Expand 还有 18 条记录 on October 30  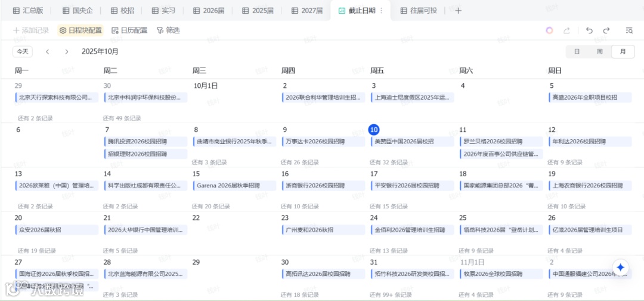coord(300,294)
